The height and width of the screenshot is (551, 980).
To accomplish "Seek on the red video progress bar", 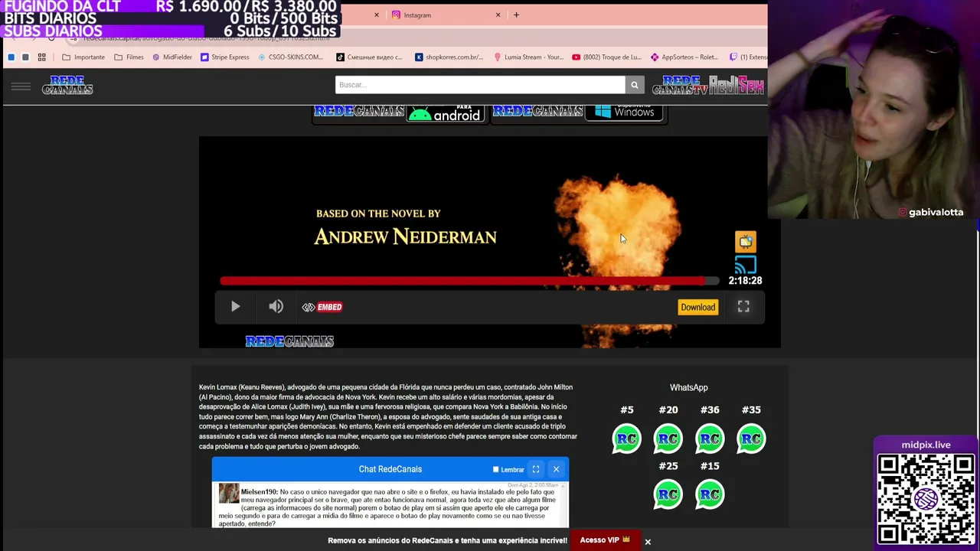I will 469,281.
